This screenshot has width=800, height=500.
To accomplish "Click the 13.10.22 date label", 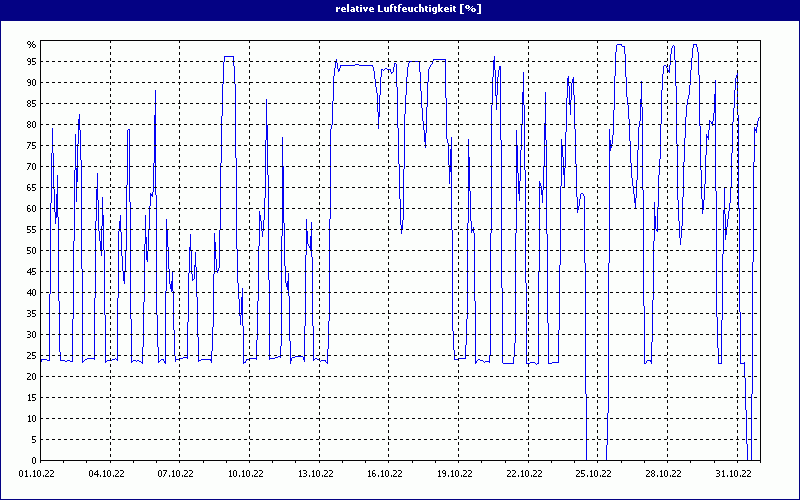I will (315, 474).
